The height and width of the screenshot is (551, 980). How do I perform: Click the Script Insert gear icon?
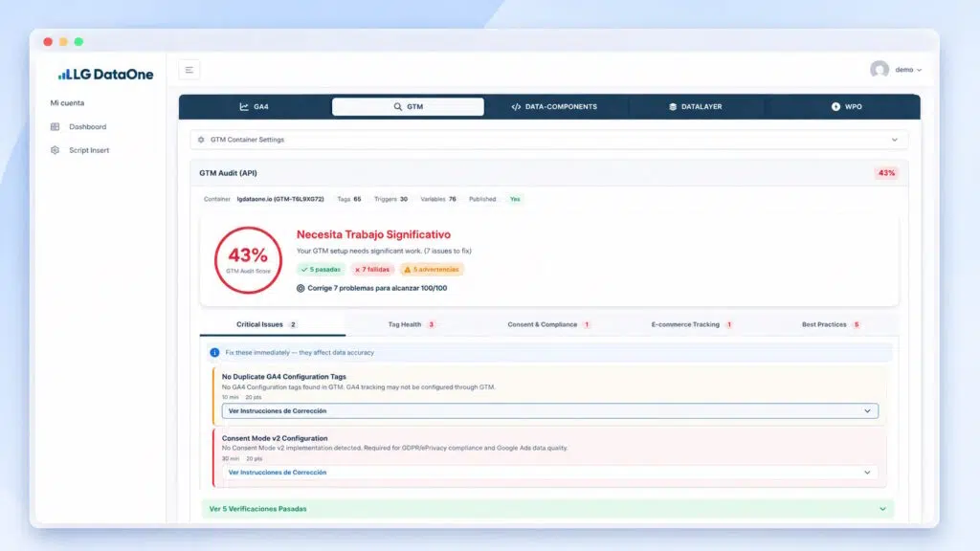[55, 150]
